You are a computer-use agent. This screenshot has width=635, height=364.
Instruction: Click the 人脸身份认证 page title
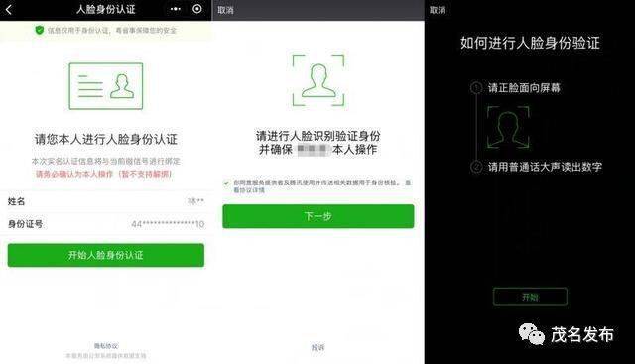[106, 9]
